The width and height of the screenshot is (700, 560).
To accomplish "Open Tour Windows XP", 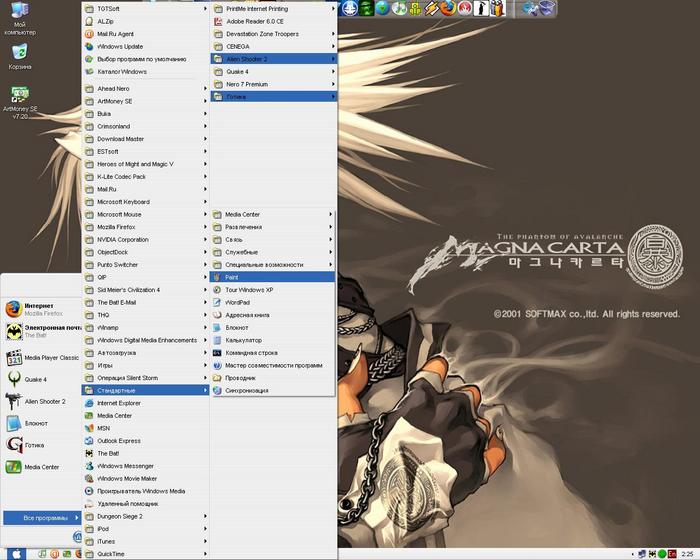I will [x=273, y=289].
